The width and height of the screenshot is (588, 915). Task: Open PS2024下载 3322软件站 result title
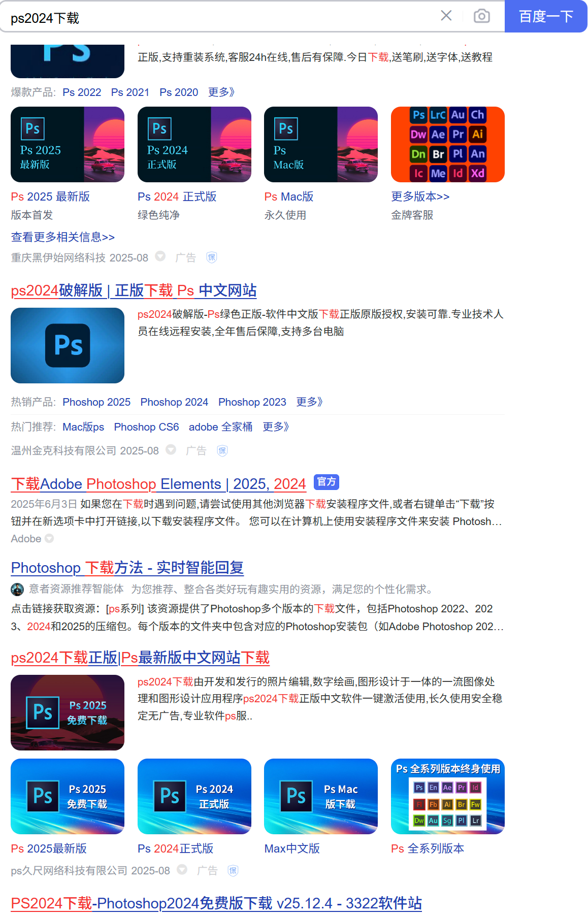[x=216, y=903]
